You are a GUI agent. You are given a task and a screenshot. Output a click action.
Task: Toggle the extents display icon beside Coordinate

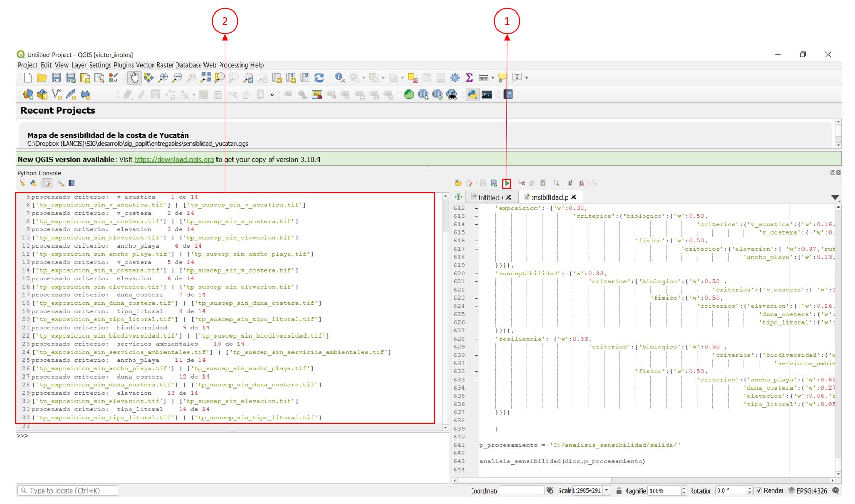550,490
